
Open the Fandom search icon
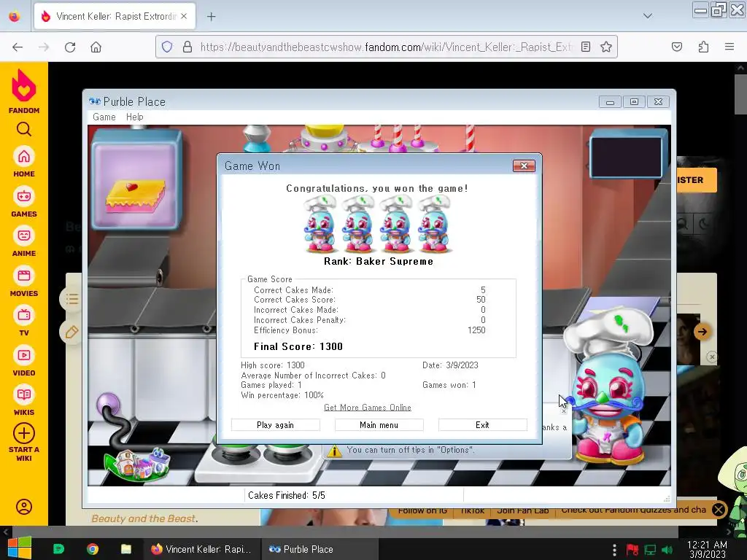pos(24,129)
